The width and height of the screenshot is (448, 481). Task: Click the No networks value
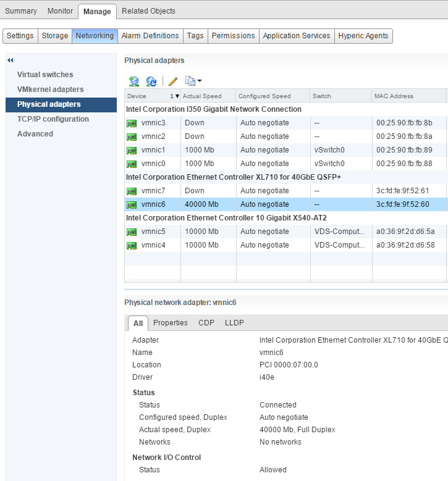click(x=281, y=441)
